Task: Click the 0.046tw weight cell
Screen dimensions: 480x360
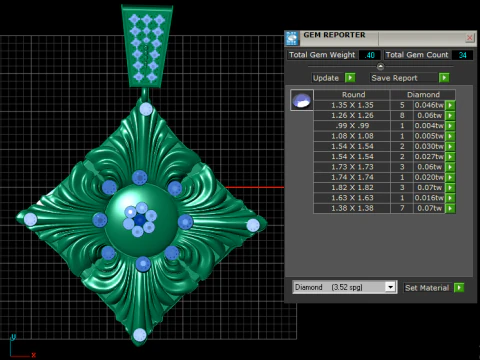Action: [x=429, y=105]
